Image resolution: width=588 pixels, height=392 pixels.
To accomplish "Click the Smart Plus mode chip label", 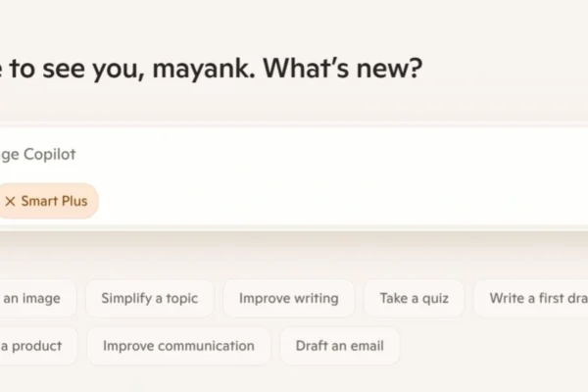I will point(54,201).
